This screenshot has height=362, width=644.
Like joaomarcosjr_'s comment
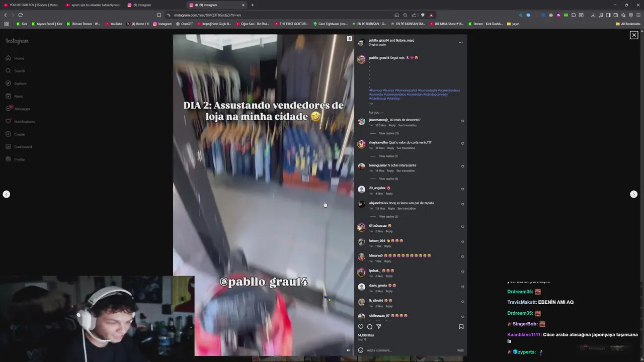point(462,121)
